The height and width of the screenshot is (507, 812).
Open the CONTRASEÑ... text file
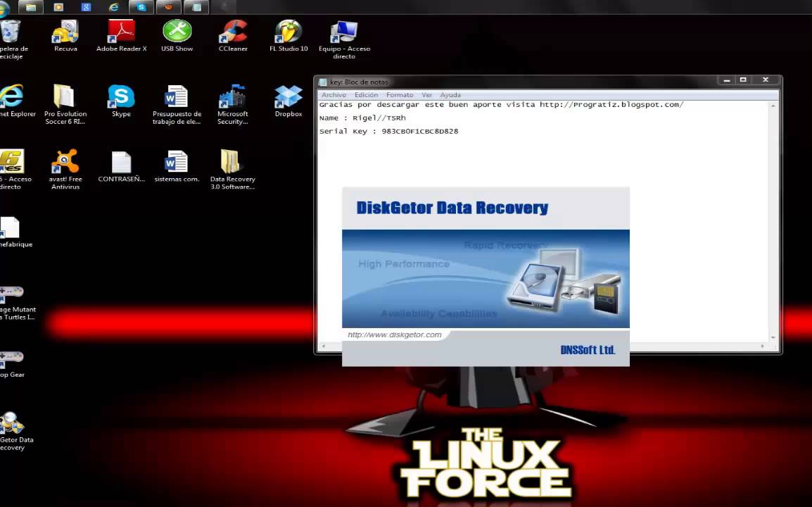(x=121, y=166)
